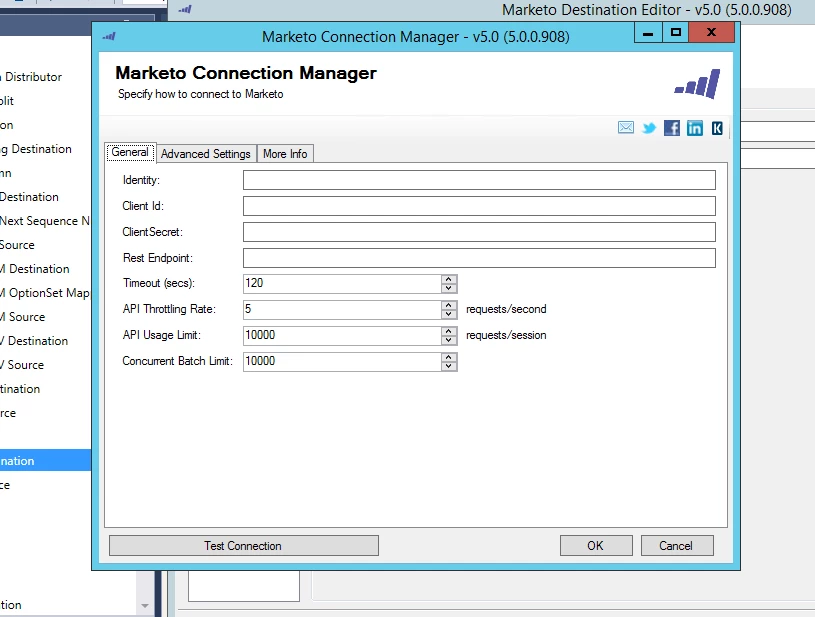Screen dimensions: 815x617
Task: Focus the Rest Endpoint field
Action: point(479,258)
